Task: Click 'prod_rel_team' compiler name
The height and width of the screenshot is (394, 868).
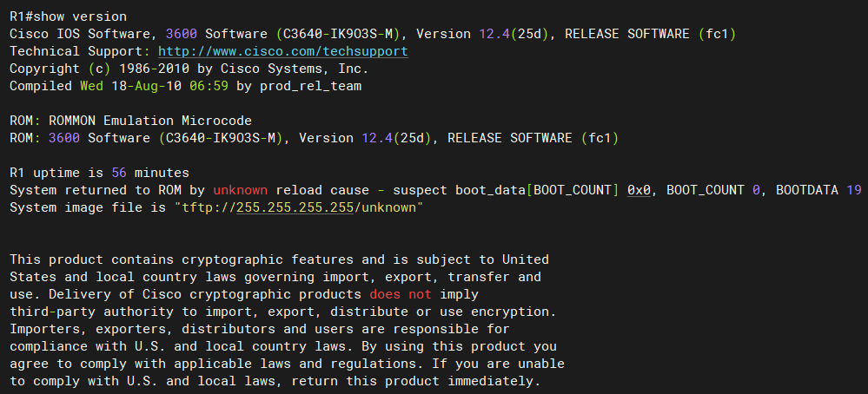Action: (x=310, y=86)
